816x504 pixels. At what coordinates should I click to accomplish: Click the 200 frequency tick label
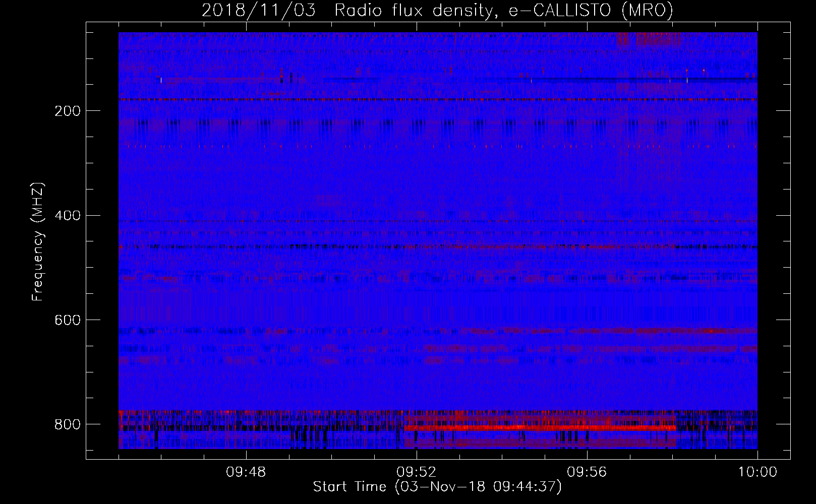(68, 111)
